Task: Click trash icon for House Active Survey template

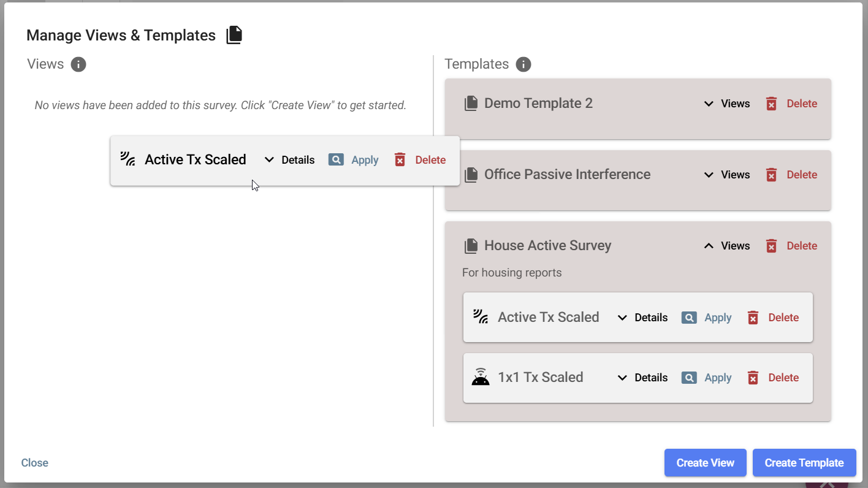Action: click(x=771, y=246)
